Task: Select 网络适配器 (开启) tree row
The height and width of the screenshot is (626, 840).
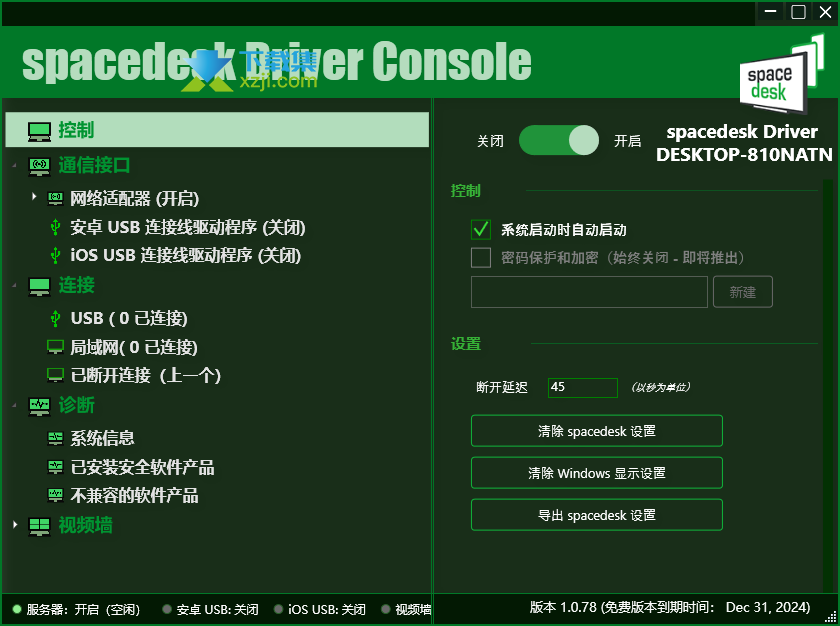Action: pyautogui.click(x=134, y=199)
